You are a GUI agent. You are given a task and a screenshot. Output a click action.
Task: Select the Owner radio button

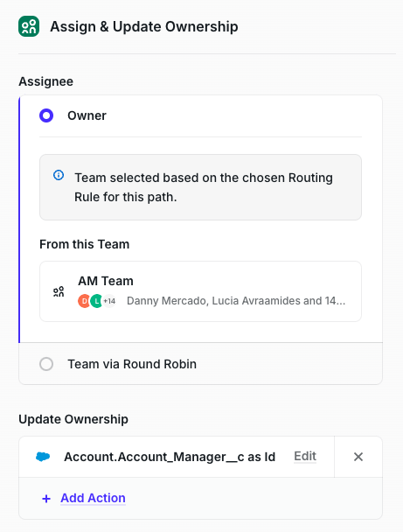tap(46, 115)
